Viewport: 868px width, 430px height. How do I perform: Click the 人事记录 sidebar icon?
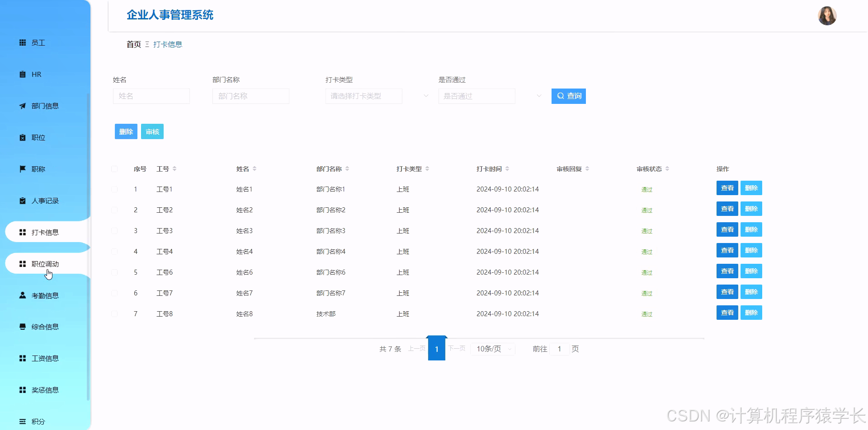click(23, 201)
